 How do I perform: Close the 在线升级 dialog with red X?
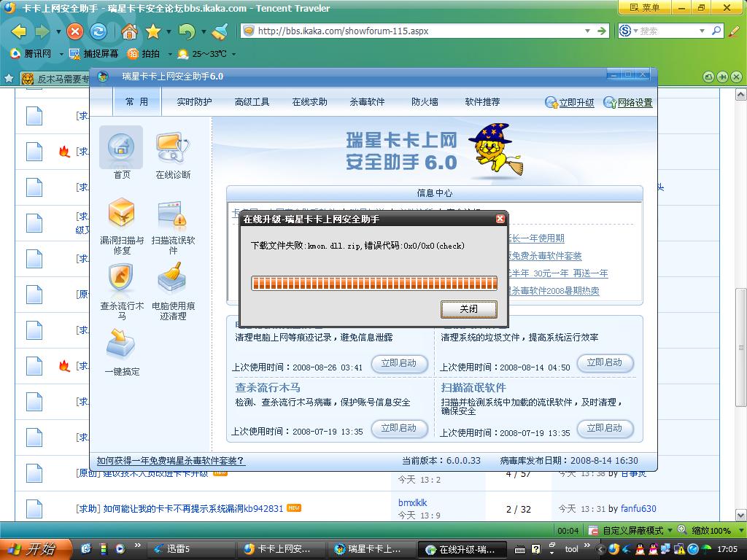[x=500, y=219]
